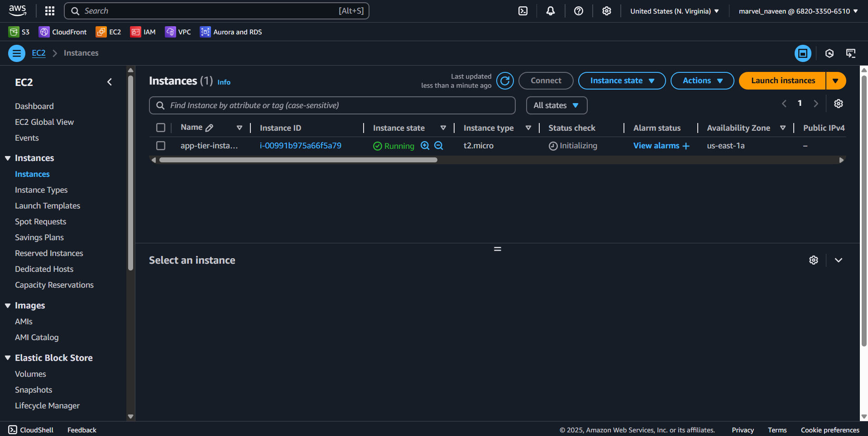The height and width of the screenshot is (436, 868).
Task: Click the hexagon icon beside the panel toggle
Action: point(830,53)
